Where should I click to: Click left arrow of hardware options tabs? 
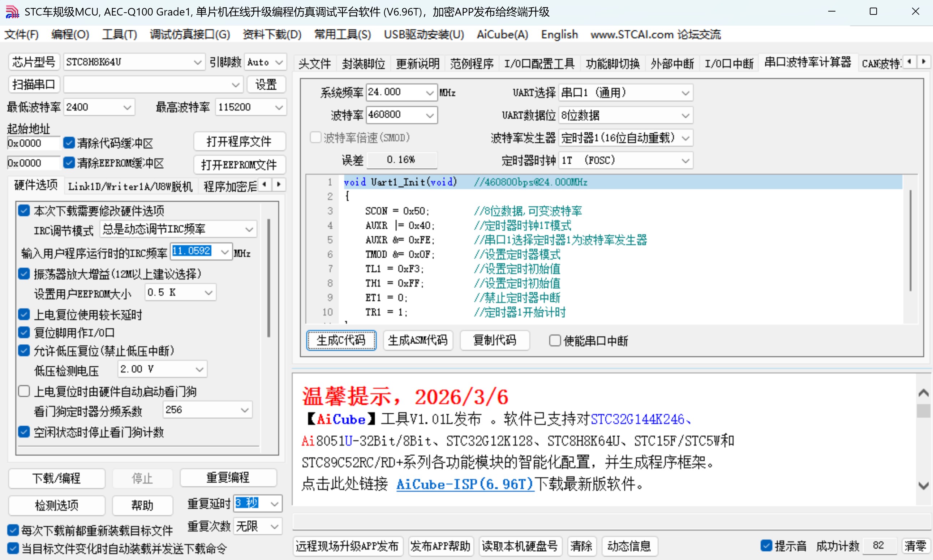[x=265, y=185]
